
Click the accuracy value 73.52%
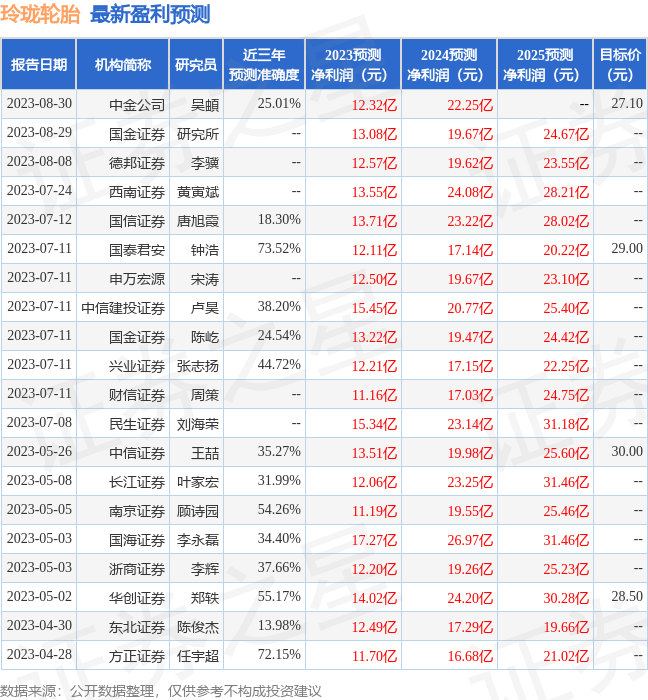coord(279,249)
